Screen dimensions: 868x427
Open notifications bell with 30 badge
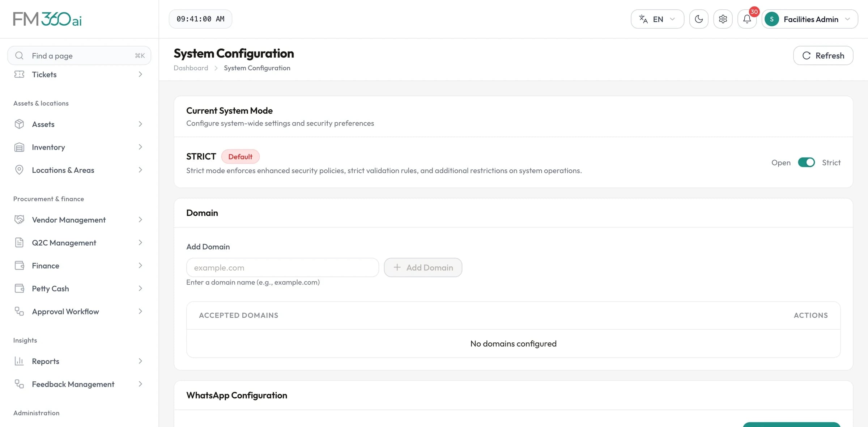coord(747,19)
